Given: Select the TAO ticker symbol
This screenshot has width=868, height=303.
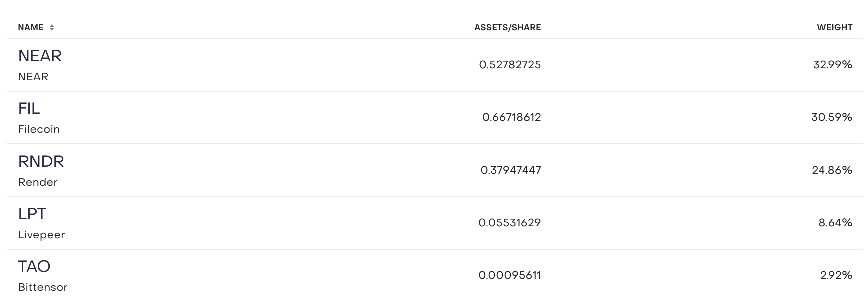Looking at the screenshot, I should click(x=34, y=266).
